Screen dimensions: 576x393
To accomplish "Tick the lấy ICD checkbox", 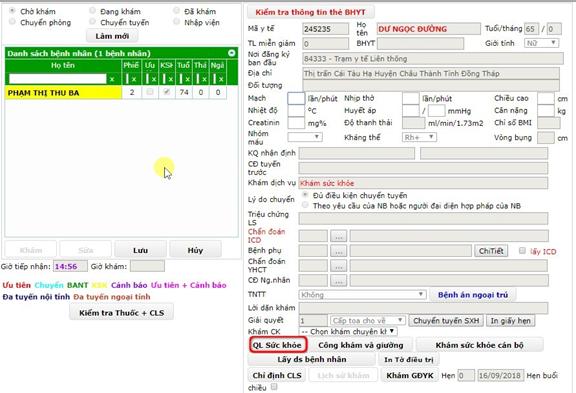I will tap(522, 250).
